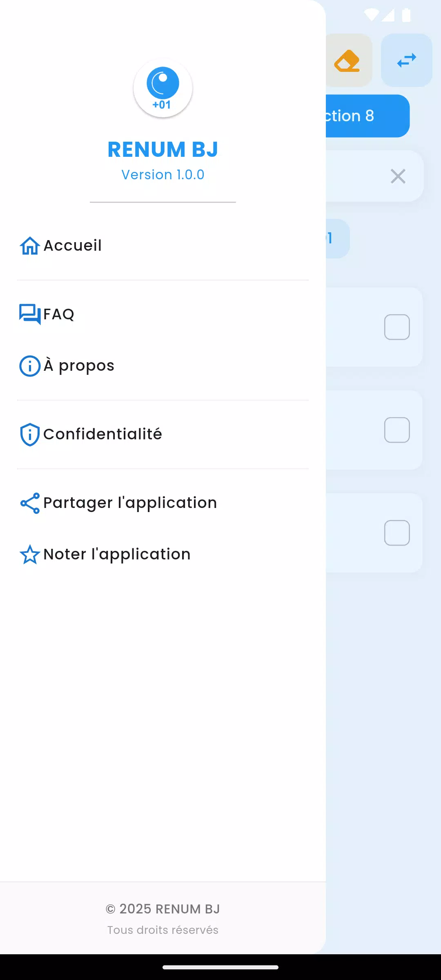
Task: Click the info circle icon
Action: tap(30, 366)
